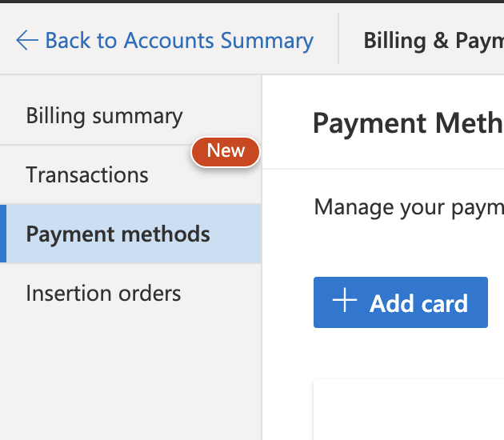Click the divider between Billing summary and Transactions

96,145
